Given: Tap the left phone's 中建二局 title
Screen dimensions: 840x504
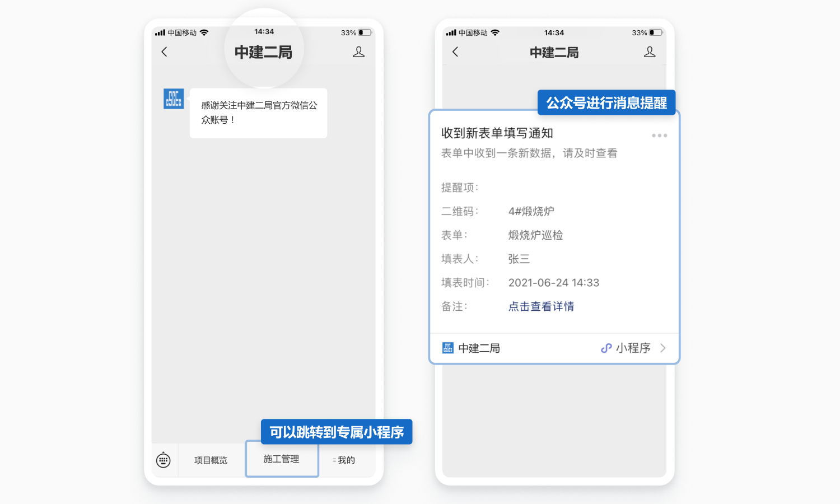Looking at the screenshot, I should 263,52.
